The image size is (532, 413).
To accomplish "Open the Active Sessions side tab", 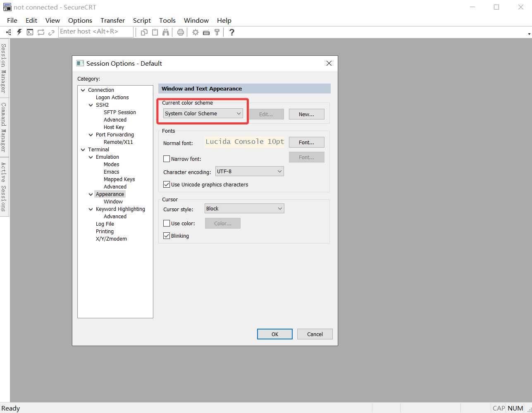I will [4, 186].
